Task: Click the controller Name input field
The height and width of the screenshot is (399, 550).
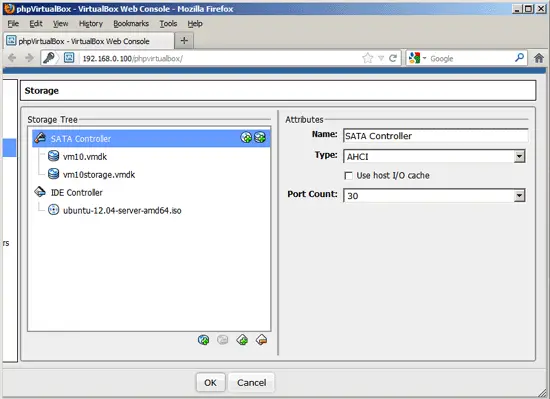Action: pyautogui.click(x=436, y=136)
